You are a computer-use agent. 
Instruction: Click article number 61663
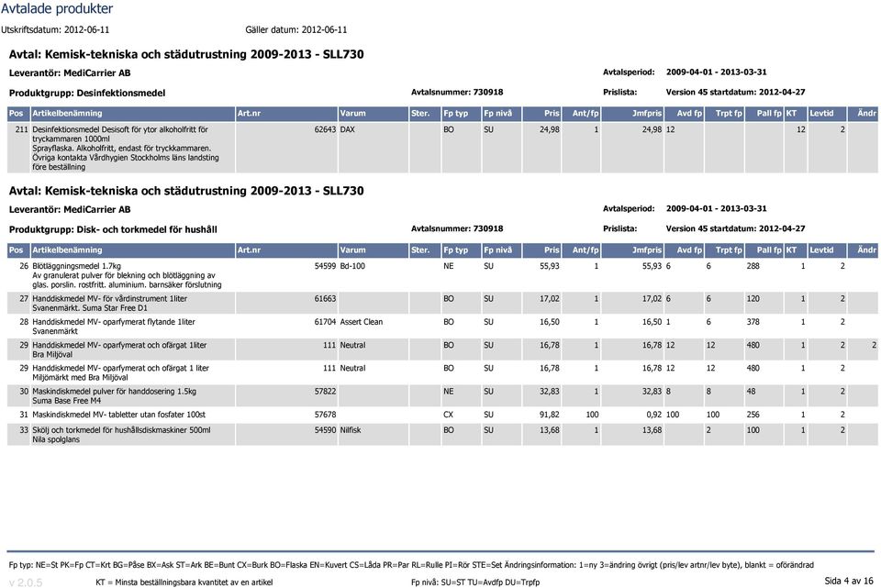(325, 299)
